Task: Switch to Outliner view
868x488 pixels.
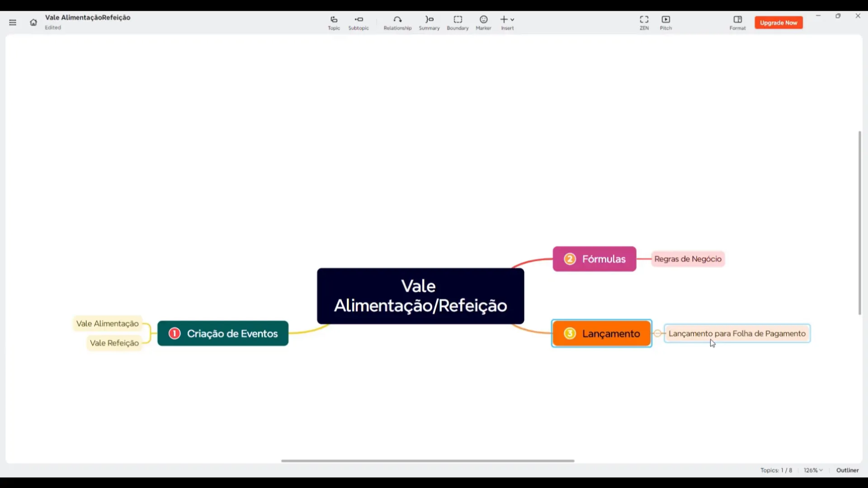Action: (847, 470)
